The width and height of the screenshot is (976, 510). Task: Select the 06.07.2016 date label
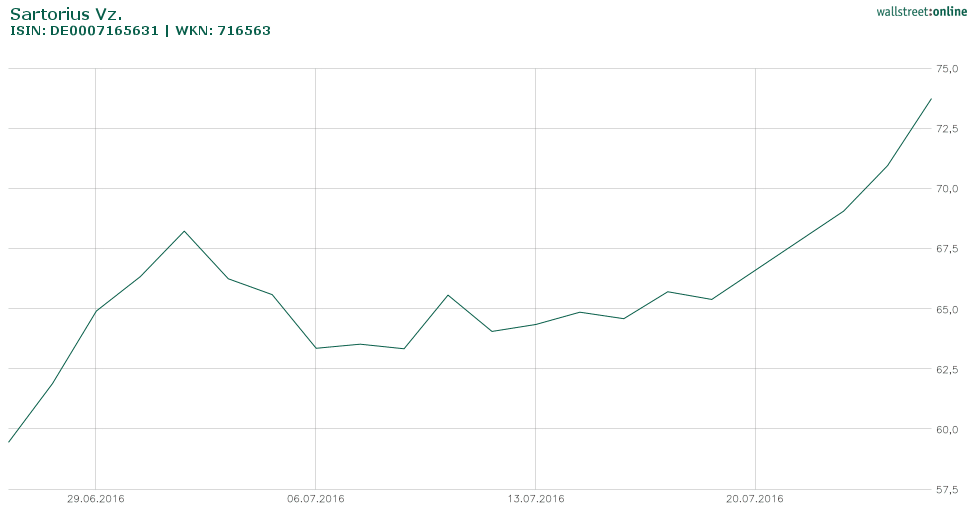[x=315, y=498]
